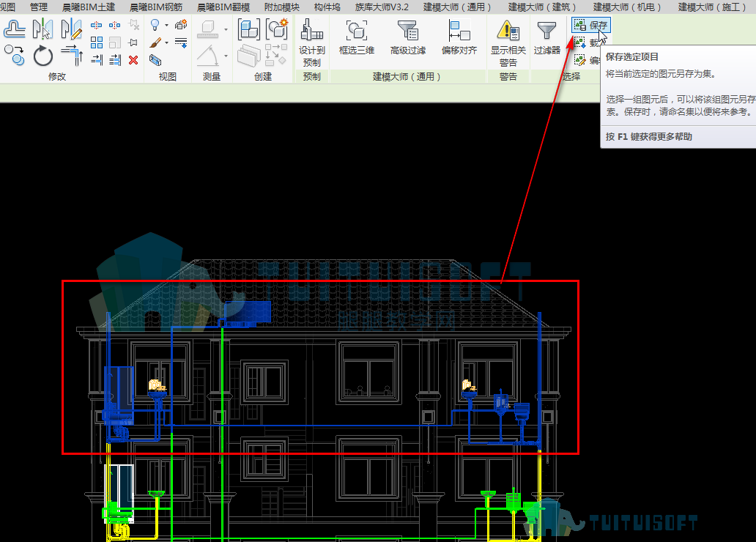Switch to the 晨曦BIM钢筋 tab
The height and width of the screenshot is (542, 756).
tap(156, 7)
